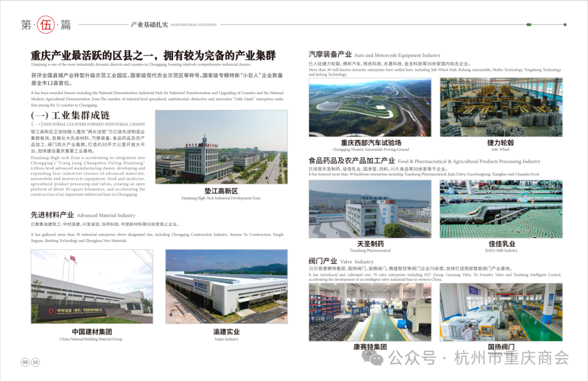Click the section title 汽摩装备产业
This screenshot has height=381, width=588.
coord(330,55)
